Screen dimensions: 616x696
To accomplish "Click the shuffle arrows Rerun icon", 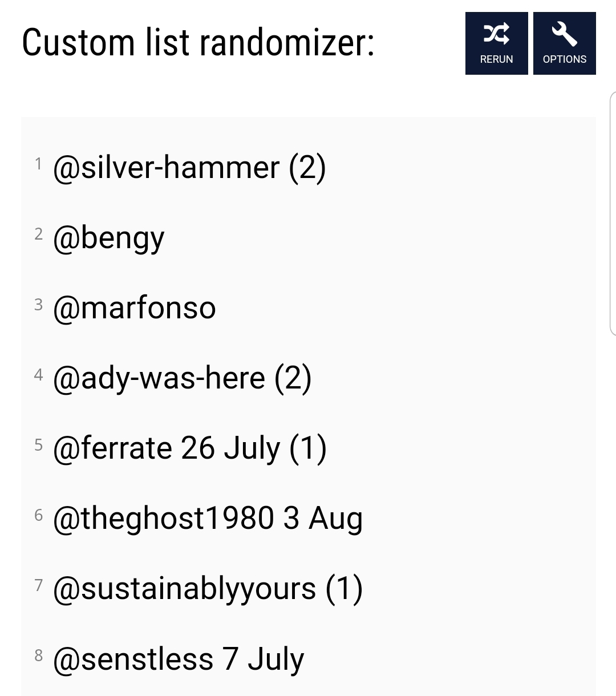I will point(496,34).
